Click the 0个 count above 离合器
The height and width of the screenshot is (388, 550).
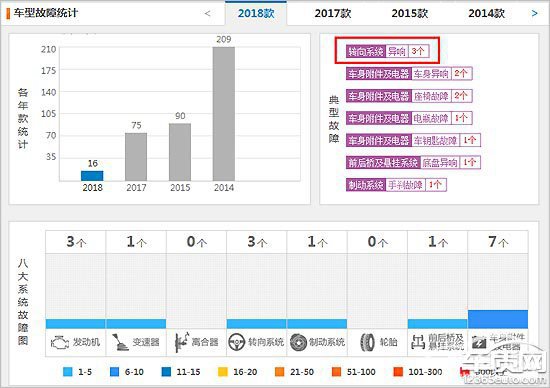197,242
